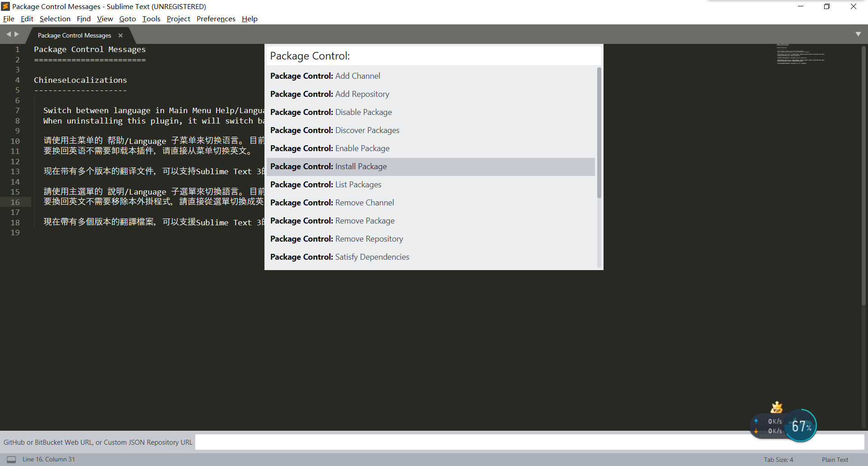Screen dimensions: 868x466
Task: Open the Goto menu
Action: point(127,19)
